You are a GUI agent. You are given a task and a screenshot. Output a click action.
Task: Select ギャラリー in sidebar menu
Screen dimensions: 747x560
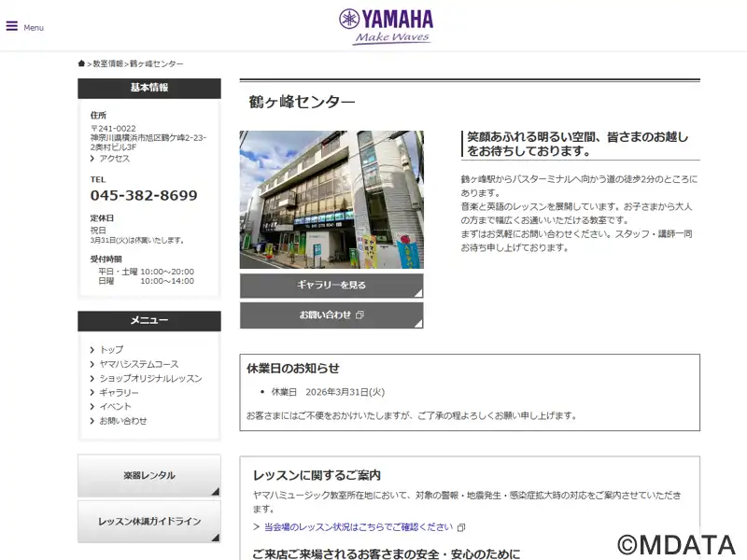[119, 392]
